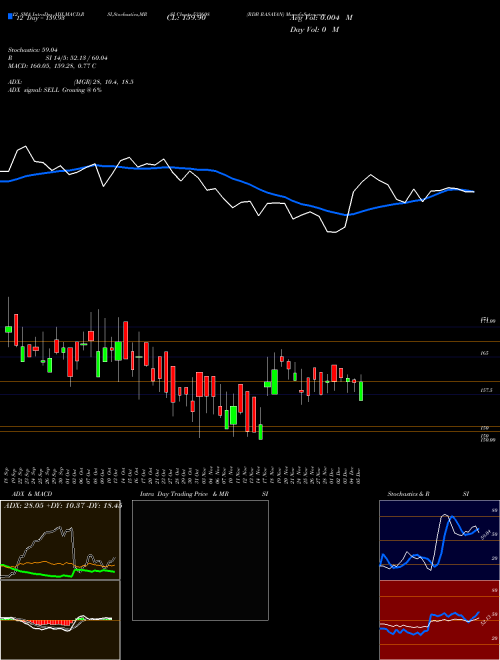Select the 'SI 14/3: 52.13 / 60.04' value
The height and width of the screenshot is (660, 500).
(x=77, y=58)
